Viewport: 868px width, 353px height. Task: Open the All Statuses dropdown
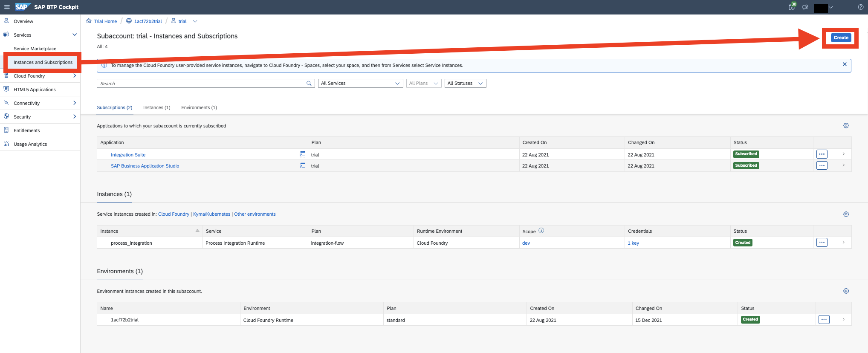pyautogui.click(x=465, y=84)
